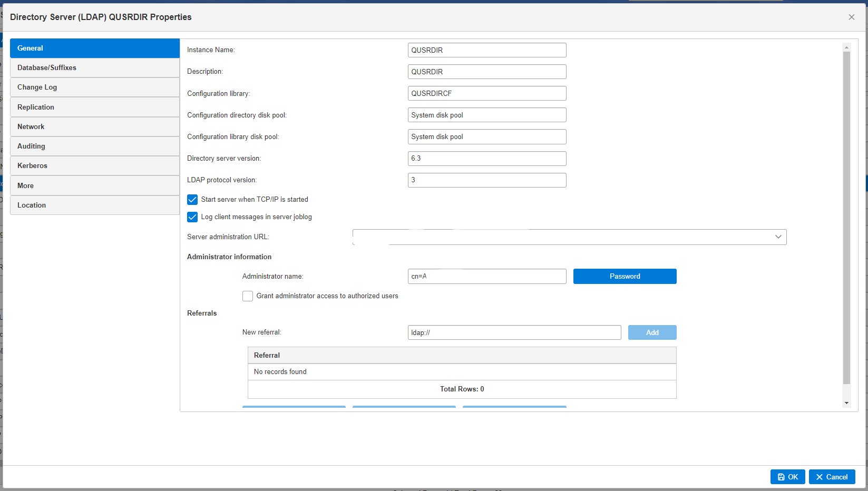Image resolution: width=868 pixels, height=491 pixels.
Task: Uncheck Log client messages in server joblog
Action: pos(192,217)
